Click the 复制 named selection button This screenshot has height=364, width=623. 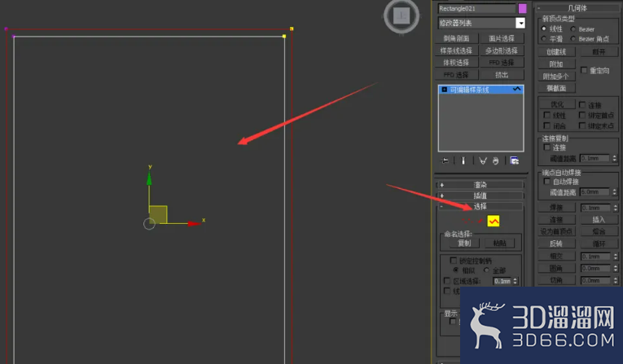pyautogui.click(x=464, y=243)
